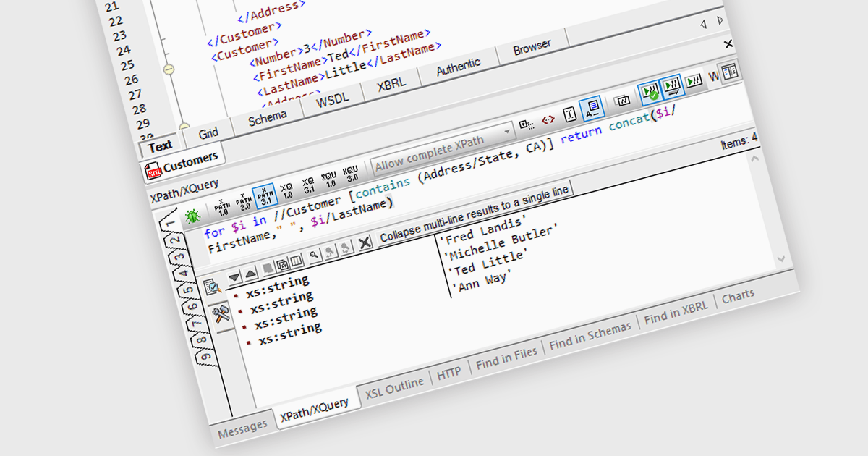
Task: Open the Find in Files tab
Action: (x=506, y=358)
